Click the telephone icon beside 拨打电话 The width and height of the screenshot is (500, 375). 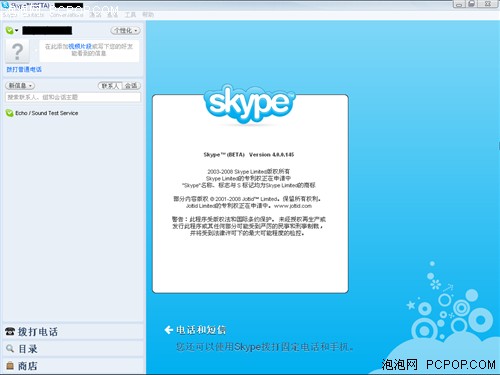(x=10, y=331)
